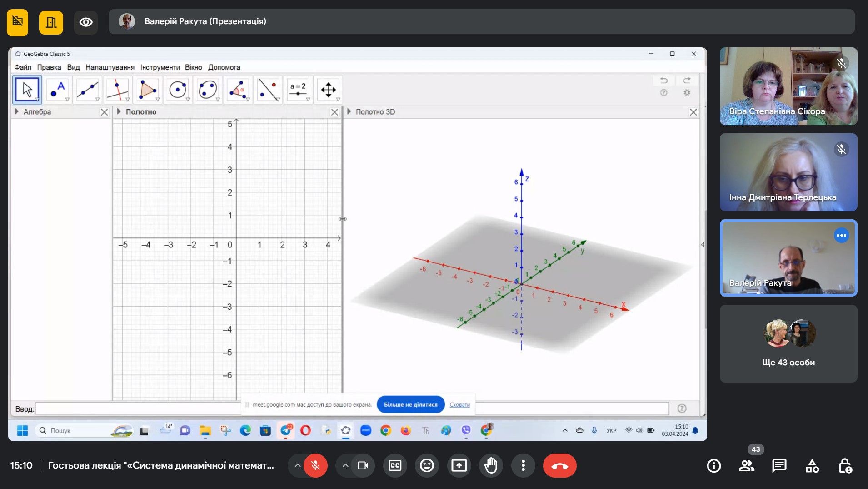Click Більше не ділитися button
This screenshot has height=489, width=868.
(410, 404)
